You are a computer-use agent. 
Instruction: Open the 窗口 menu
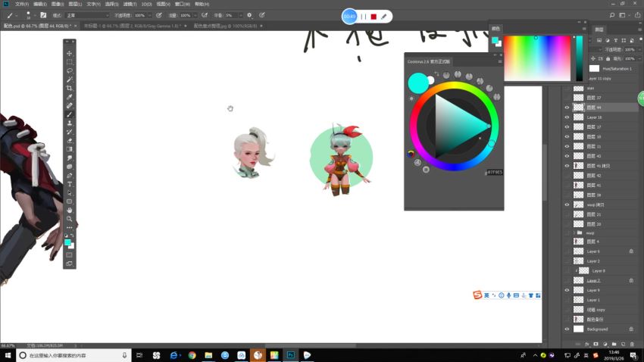pyautogui.click(x=183, y=4)
